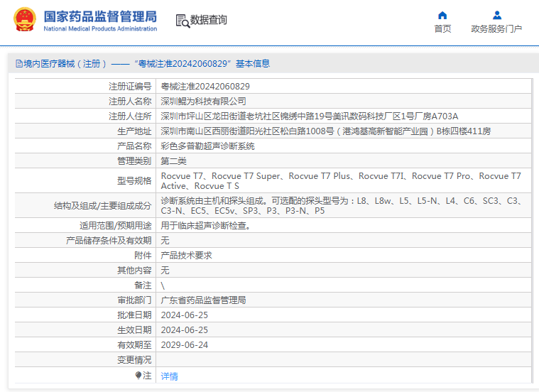Screen dimensions: 539x392
Task: Click the 政务服务门户 text label
Action: (x=496, y=29)
